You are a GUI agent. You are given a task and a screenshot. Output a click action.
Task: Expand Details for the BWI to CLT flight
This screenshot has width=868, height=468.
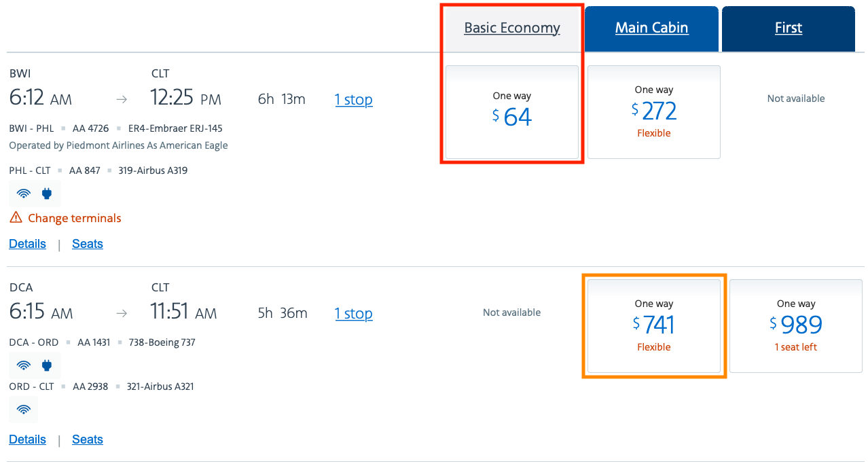28,244
